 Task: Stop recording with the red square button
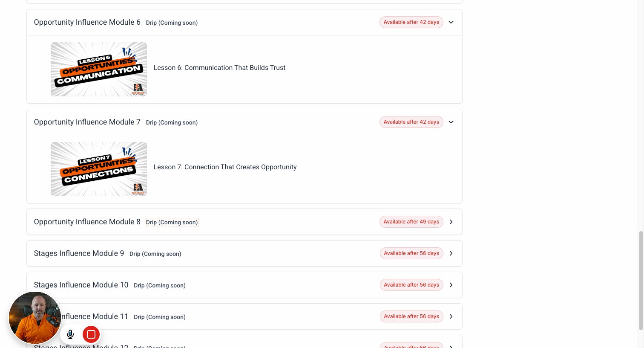91,334
